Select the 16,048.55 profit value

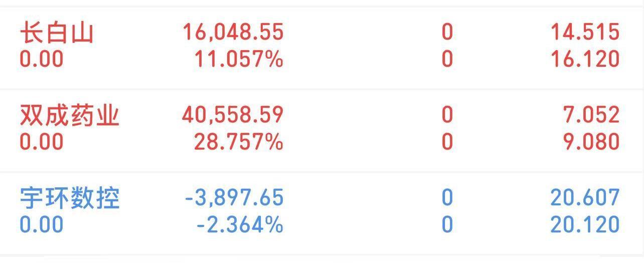click(x=233, y=33)
